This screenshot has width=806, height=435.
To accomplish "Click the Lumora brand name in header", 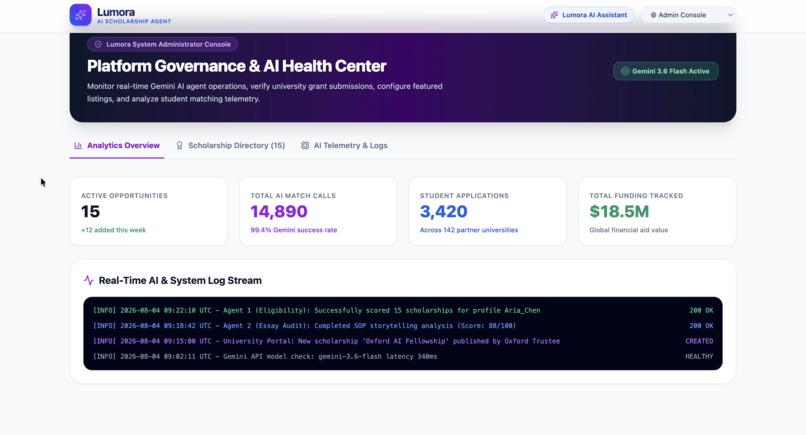I will pyautogui.click(x=116, y=12).
